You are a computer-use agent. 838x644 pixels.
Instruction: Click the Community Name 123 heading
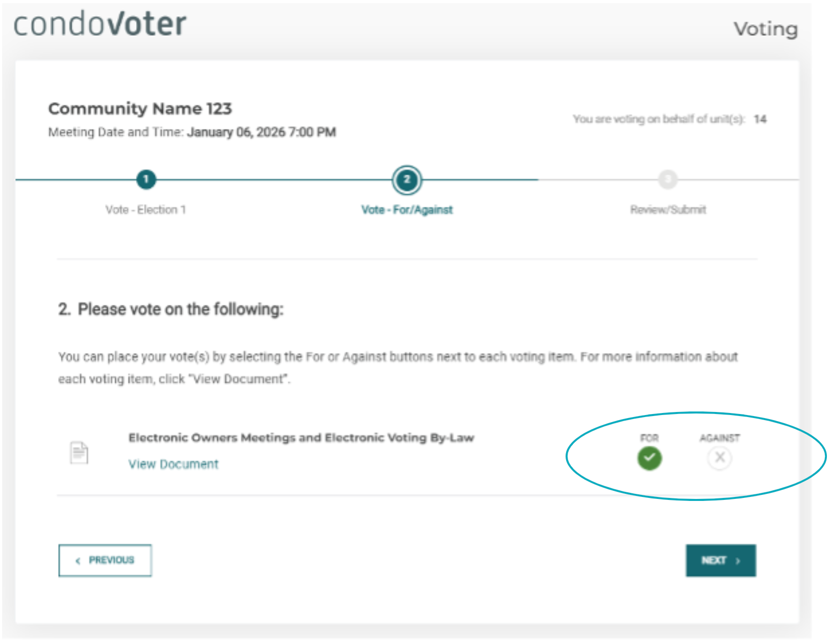click(140, 109)
